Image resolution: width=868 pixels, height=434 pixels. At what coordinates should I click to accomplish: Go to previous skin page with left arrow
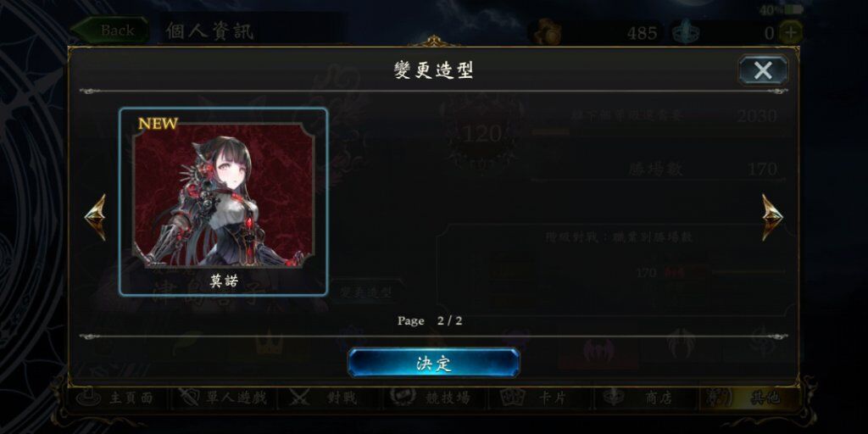(x=95, y=217)
